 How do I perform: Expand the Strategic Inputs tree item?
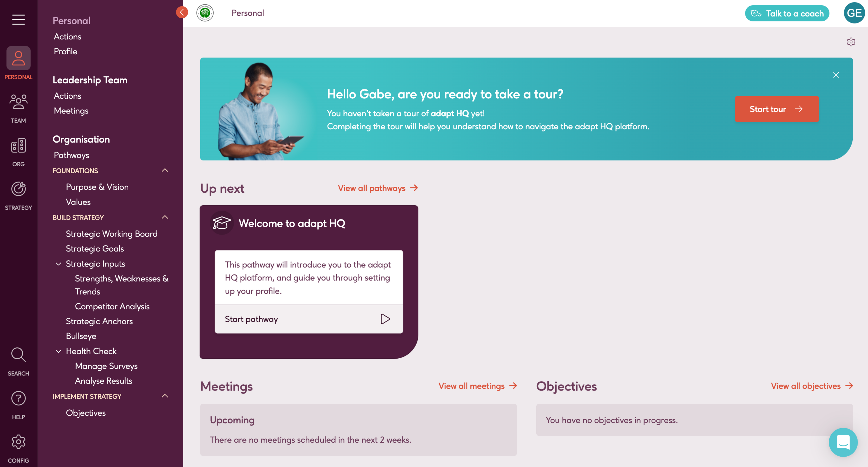click(x=57, y=263)
